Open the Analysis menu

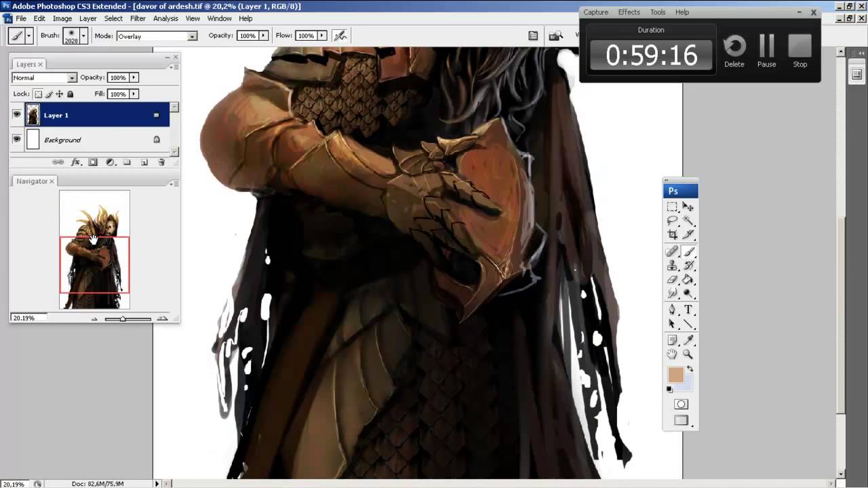click(x=165, y=18)
